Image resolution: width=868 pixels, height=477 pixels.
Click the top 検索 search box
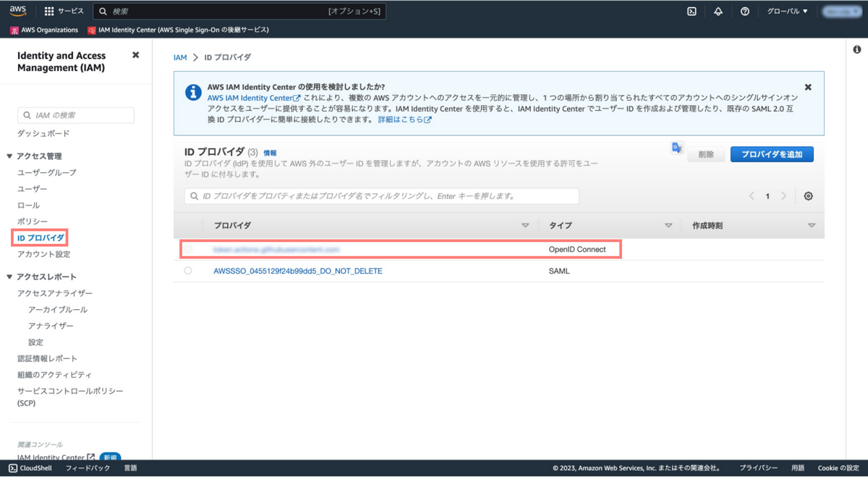[239, 12]
